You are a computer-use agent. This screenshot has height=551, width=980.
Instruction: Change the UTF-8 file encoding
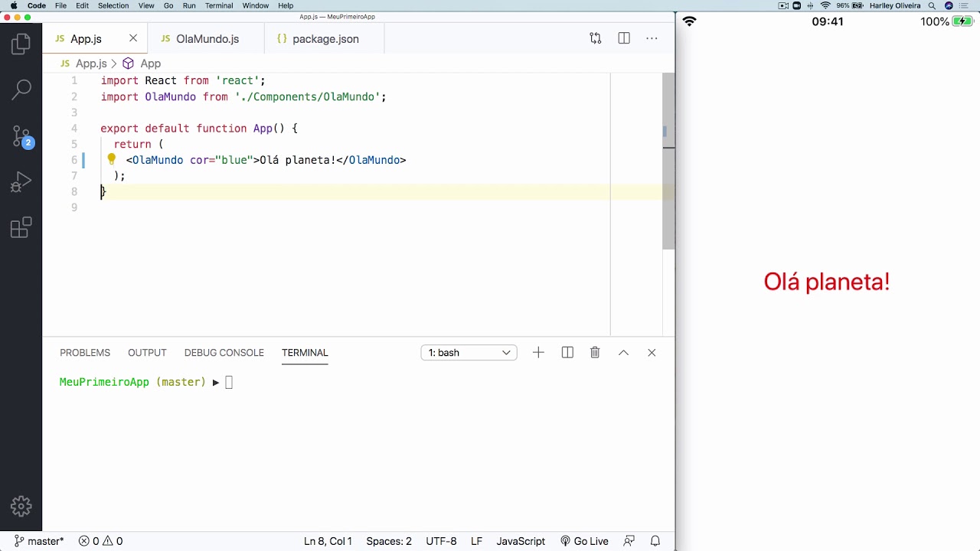441,541
